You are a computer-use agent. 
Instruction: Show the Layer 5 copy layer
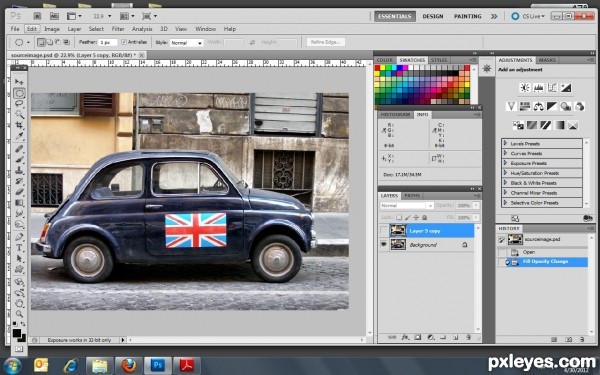point(383,231)
